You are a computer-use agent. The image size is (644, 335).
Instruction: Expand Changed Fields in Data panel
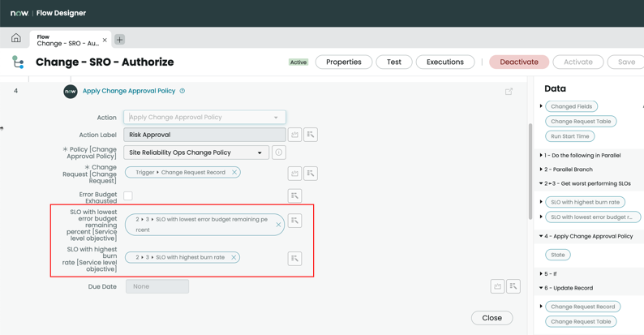pos(541,106)
